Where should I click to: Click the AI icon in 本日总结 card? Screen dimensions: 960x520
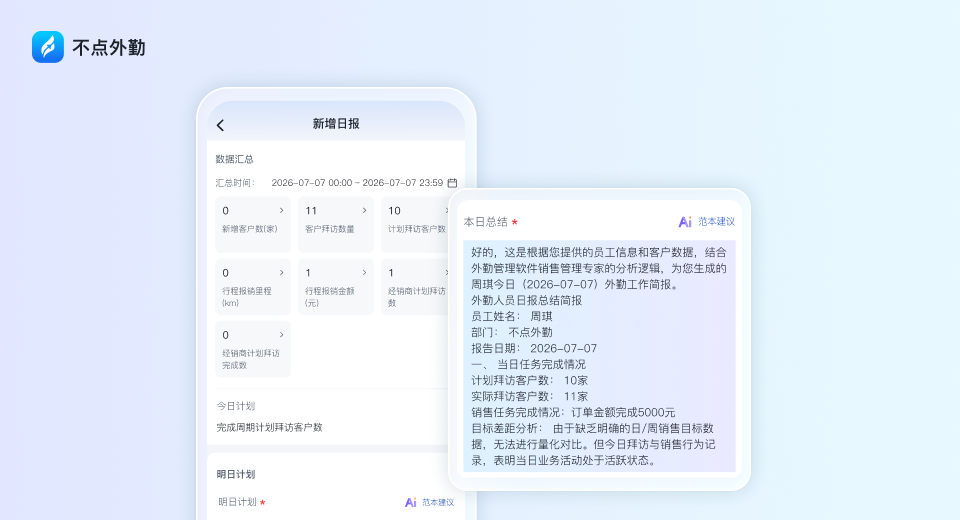tap(685, 222)
